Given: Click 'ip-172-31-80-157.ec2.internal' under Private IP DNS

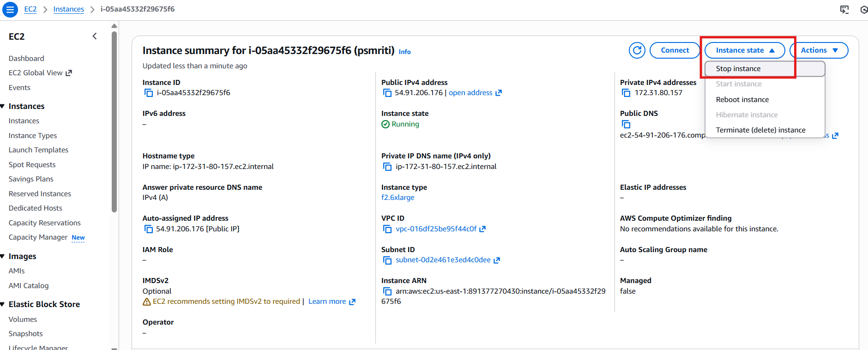Looking at the screenshot, I should coord(446,167).
